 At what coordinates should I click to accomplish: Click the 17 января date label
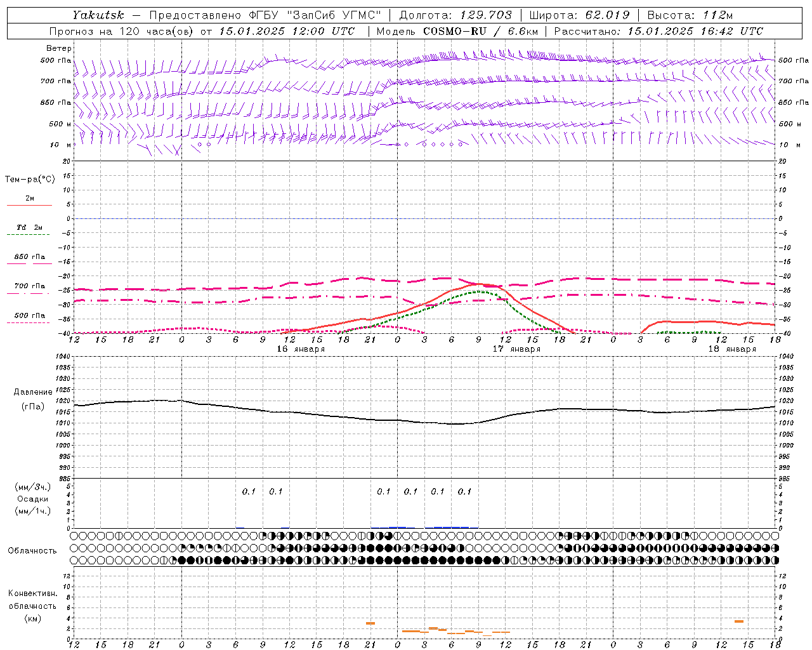tap(516, 348)
